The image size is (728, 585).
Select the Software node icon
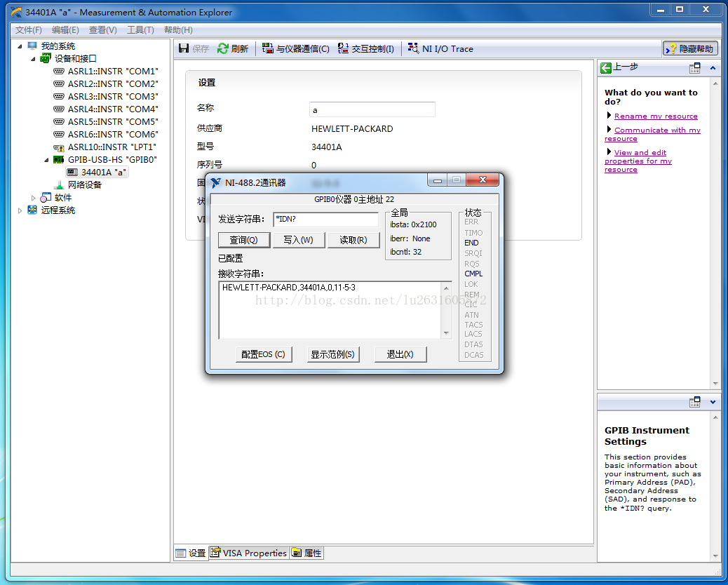pyautogui.click(x=46, y=197)
